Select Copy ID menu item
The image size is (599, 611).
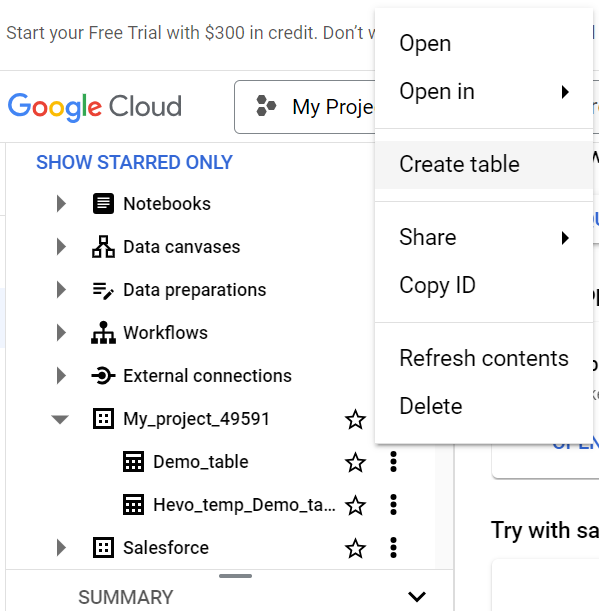(x=484, y=285)
